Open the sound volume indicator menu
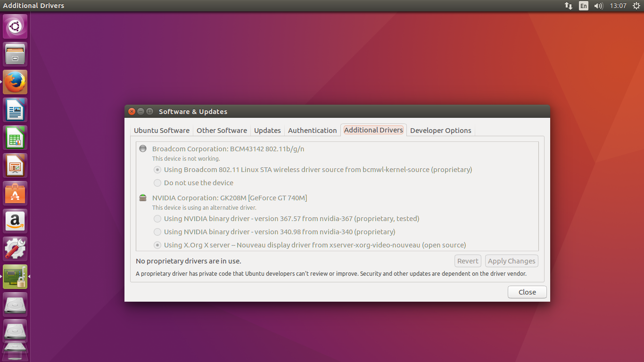This screenshot has width=644, height=362. tap(599, 6)
